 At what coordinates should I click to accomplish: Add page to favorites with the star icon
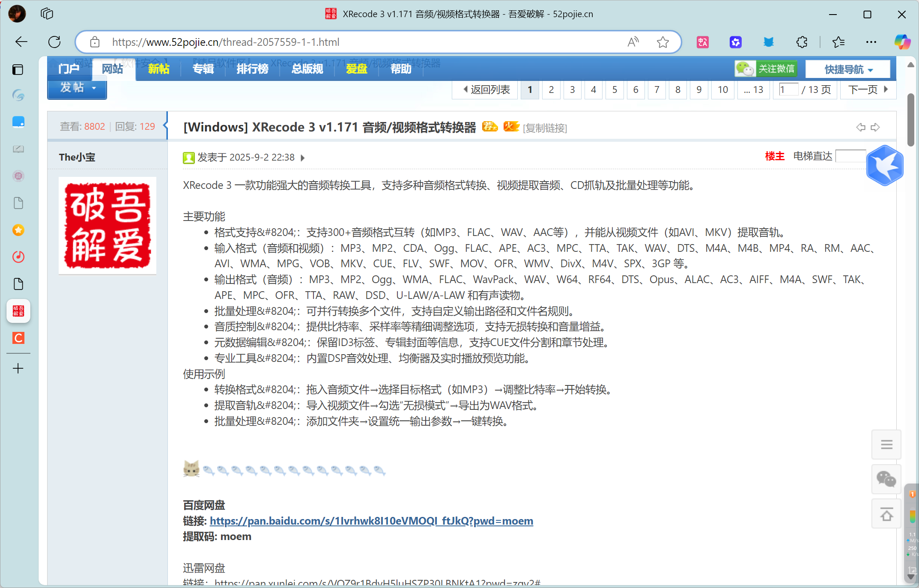(662, 42)
